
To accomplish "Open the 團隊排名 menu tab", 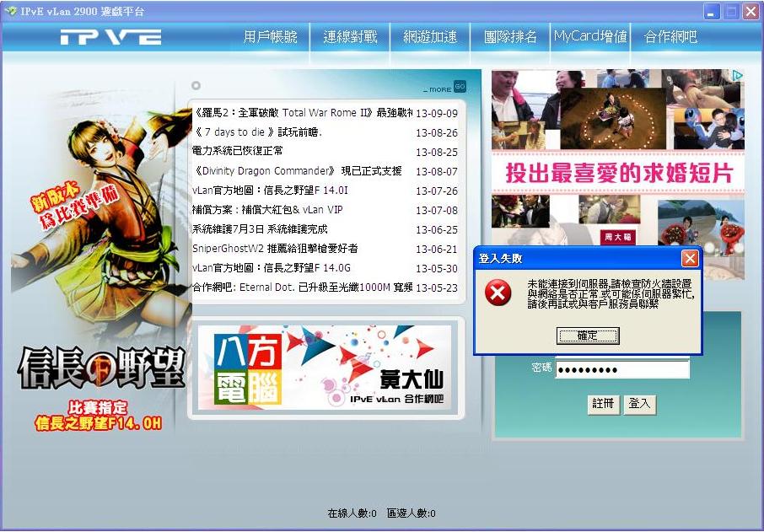I will coord(510,36).
